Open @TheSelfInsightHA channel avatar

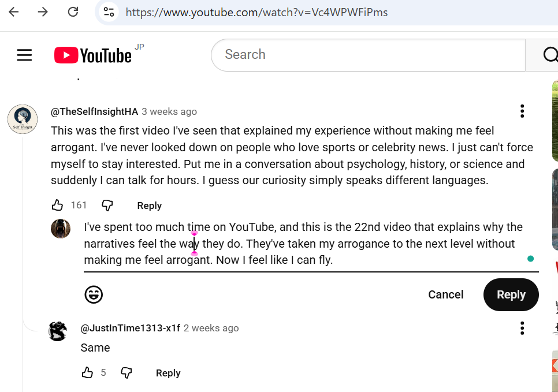click(x=23, y=119)
